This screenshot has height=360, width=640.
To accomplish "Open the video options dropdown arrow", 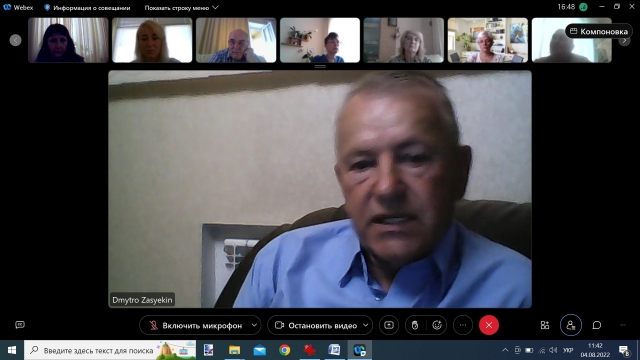I will click(x=366, y=325).
